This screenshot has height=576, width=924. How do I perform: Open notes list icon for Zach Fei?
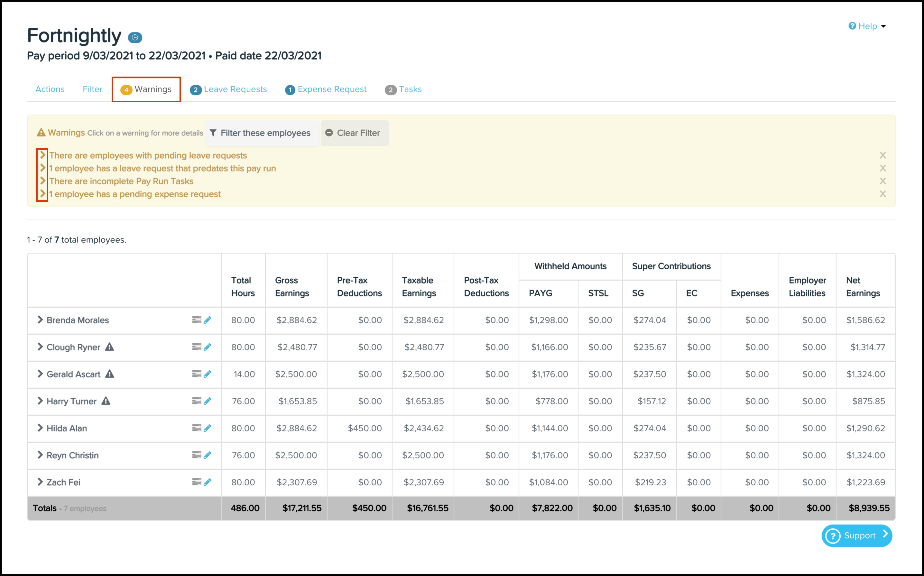pos(197,482)
